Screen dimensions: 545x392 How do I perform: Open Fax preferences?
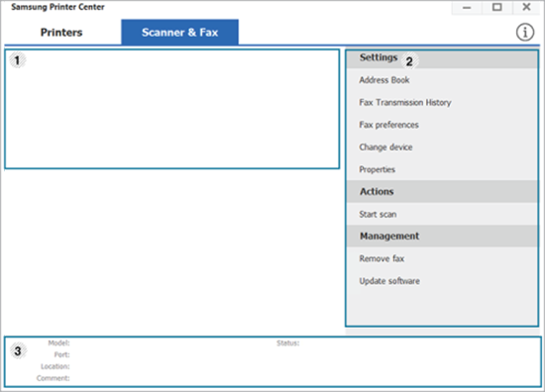388,125
